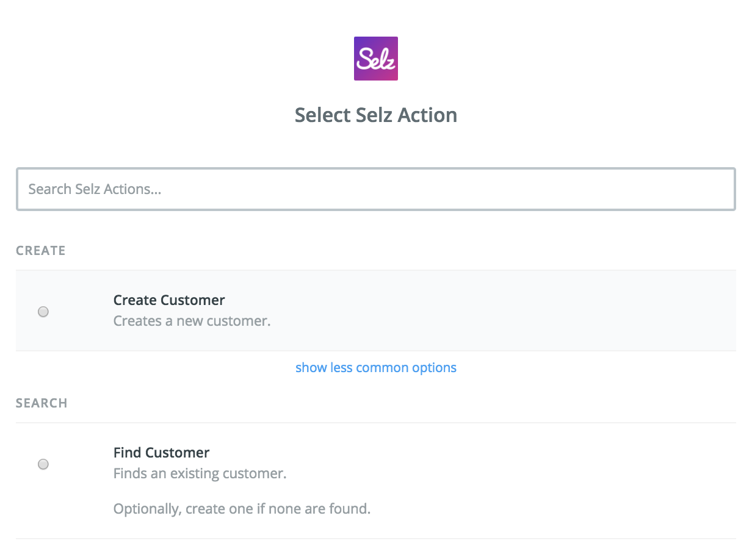Screen dimensions: 752x560
Task: Click the 'Finds an existing customer.' description
Action: tap(200, 473)
